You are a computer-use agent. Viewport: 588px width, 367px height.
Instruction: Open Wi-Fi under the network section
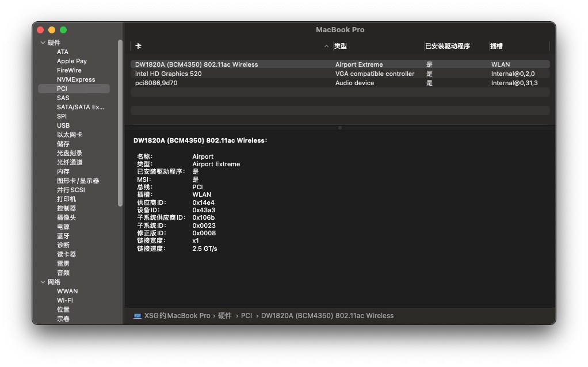pos(65,300)
